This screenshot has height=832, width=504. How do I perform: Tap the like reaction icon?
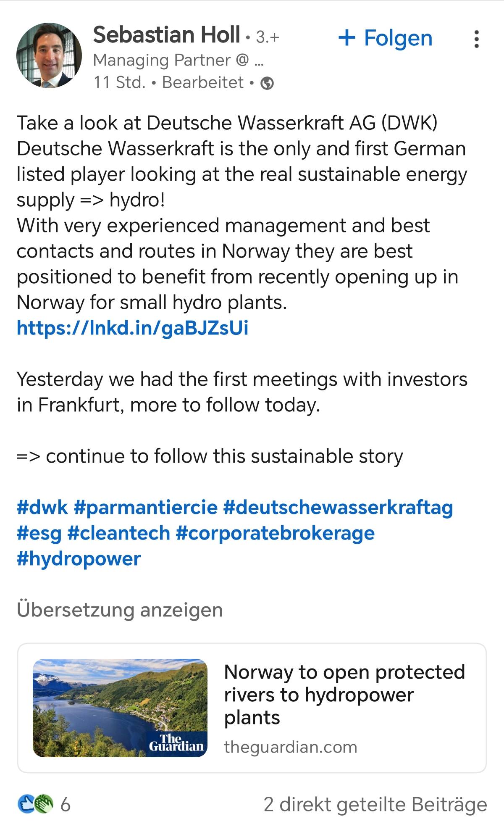click(25, 804)
